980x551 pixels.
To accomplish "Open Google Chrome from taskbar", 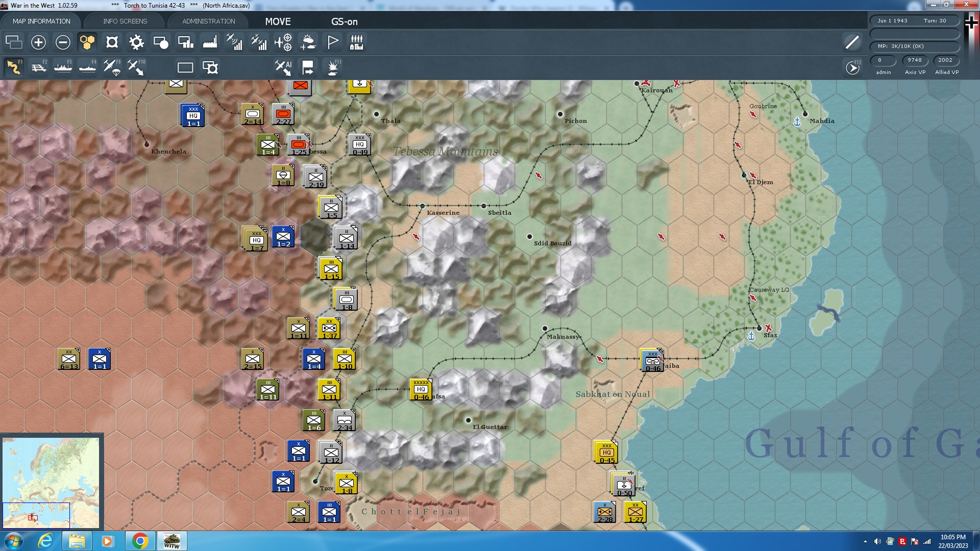I will [x=140, y=541].
